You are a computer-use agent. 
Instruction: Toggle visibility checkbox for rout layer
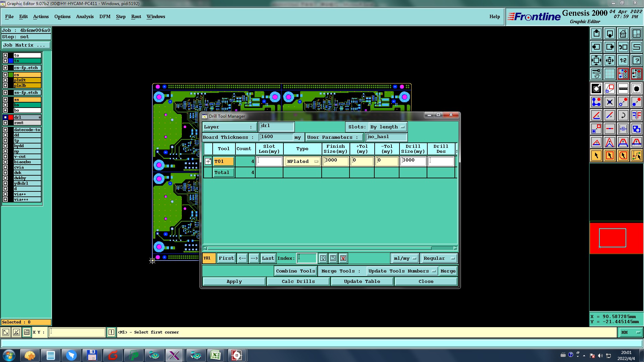pyautogui.click(x=5, y=123)
